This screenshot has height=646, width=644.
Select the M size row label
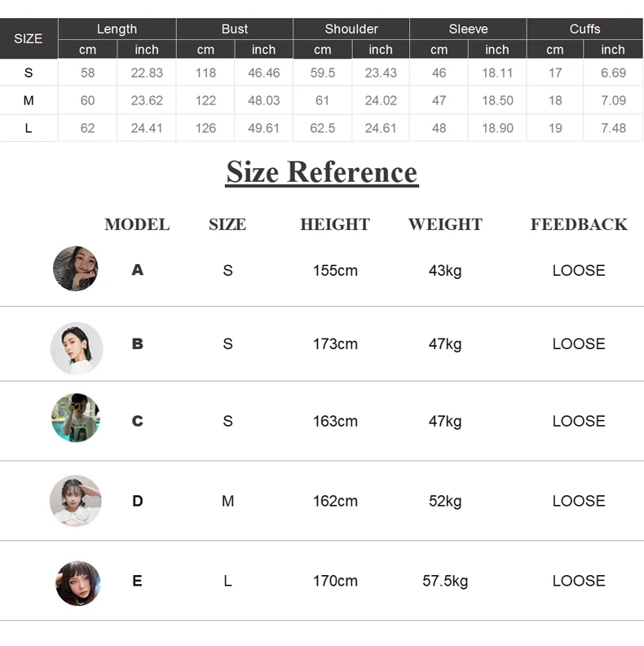pyautogui.click(x=29, y=100)
